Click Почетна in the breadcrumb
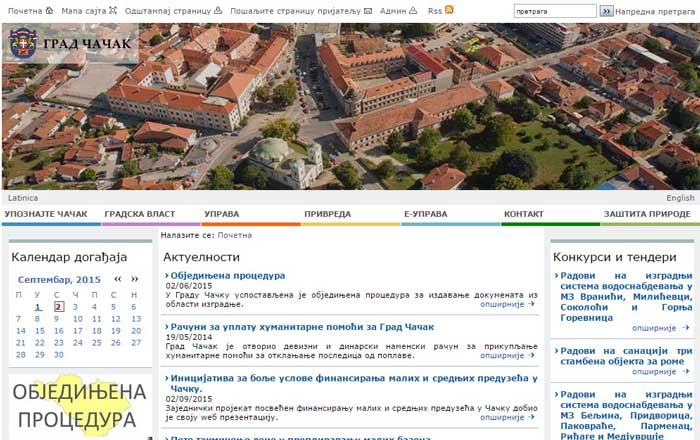 [x=235, y=235]
